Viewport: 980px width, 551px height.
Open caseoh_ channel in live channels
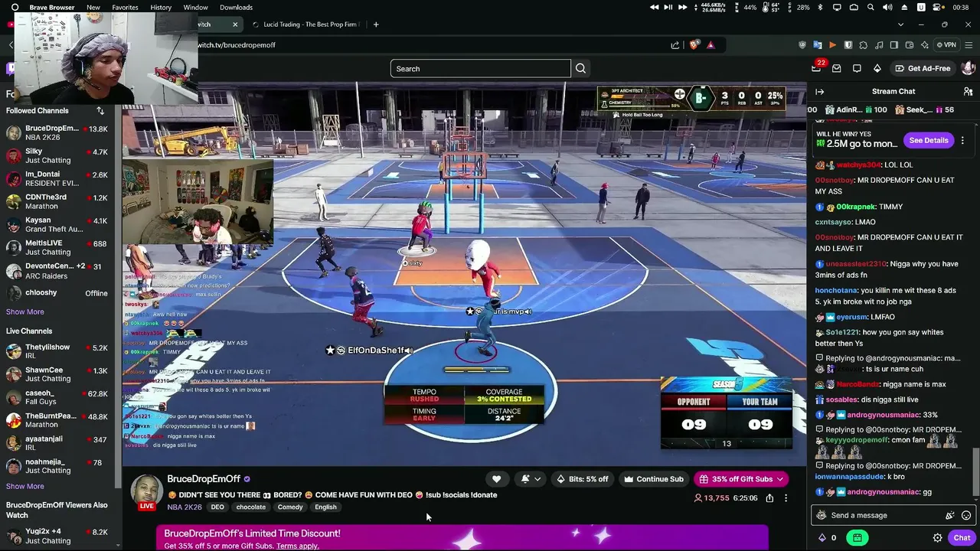[59, 398]
